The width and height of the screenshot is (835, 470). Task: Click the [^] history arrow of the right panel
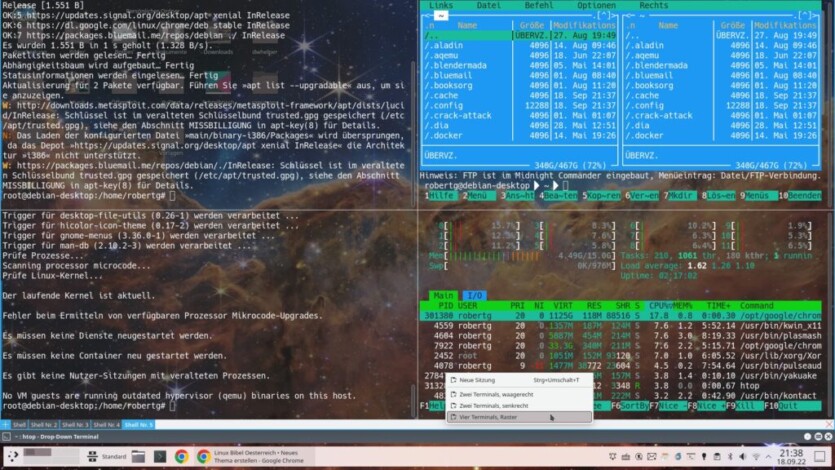[805, 15]
